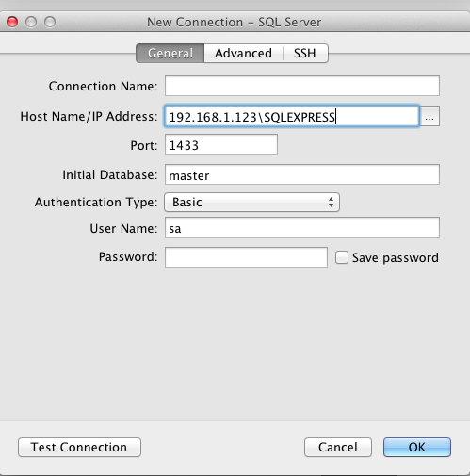Confirm with the OK button
The height and width of the screenshot is (476, 470).
[x=417, y=447]
